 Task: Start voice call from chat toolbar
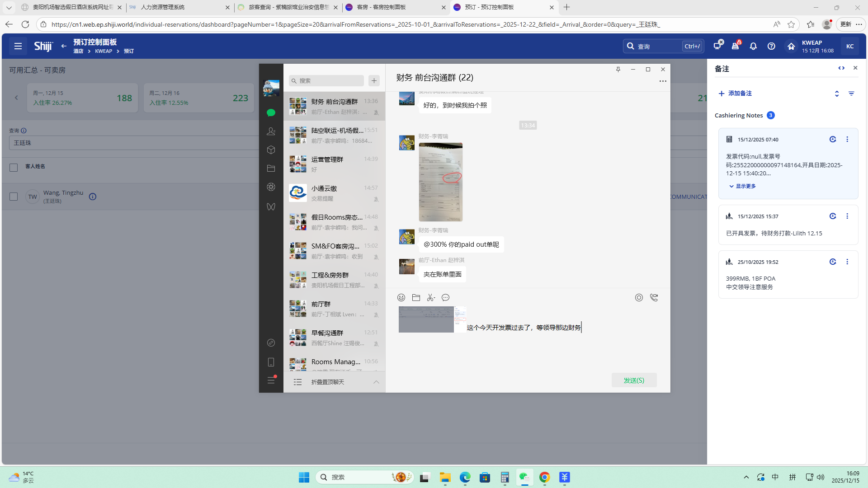(x=654, y=297)
